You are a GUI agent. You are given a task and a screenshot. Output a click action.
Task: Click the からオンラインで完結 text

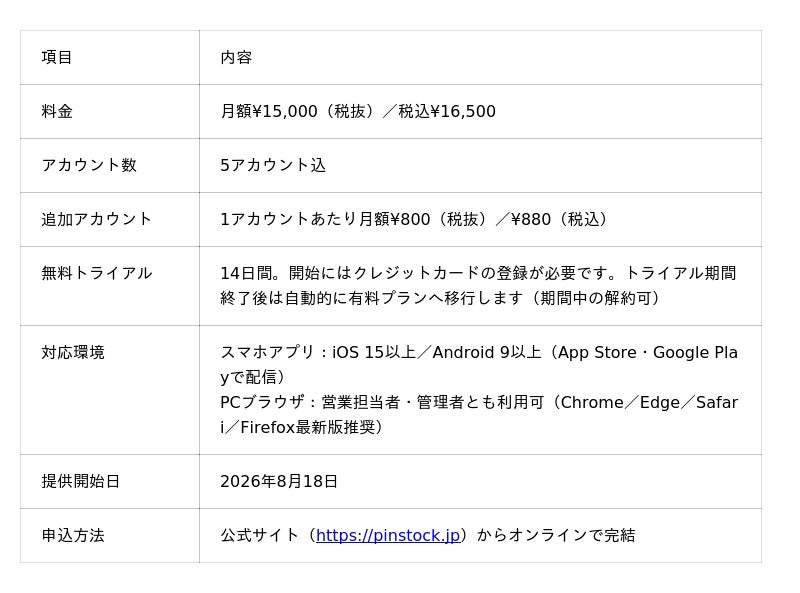click(556, 535)
